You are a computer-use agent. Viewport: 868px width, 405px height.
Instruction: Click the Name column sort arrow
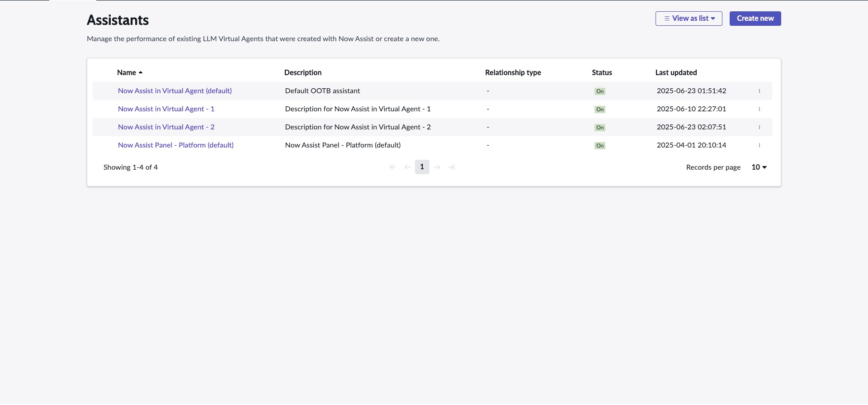[141, 72]
